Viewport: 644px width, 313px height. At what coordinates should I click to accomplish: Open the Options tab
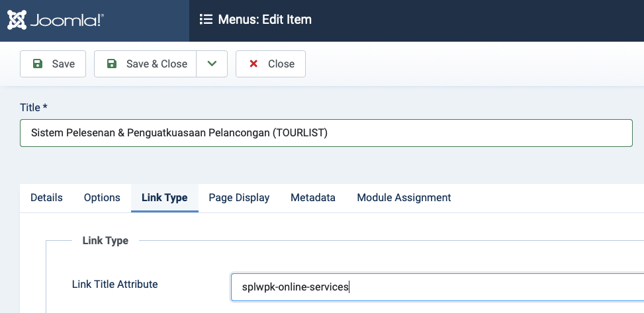[102, 197]
